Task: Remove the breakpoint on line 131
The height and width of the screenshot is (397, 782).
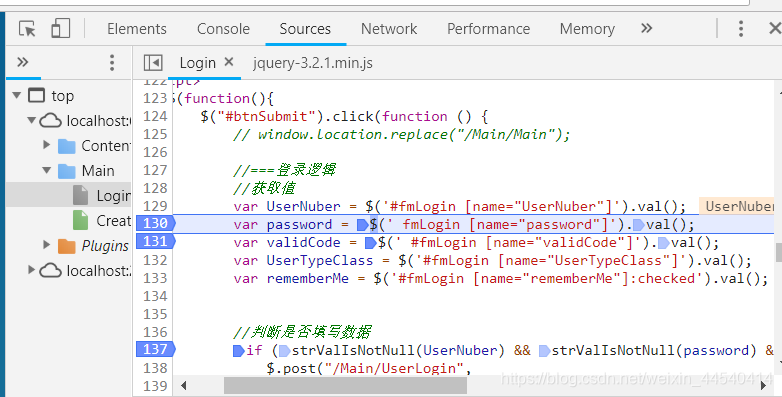Action: (156, 241)
